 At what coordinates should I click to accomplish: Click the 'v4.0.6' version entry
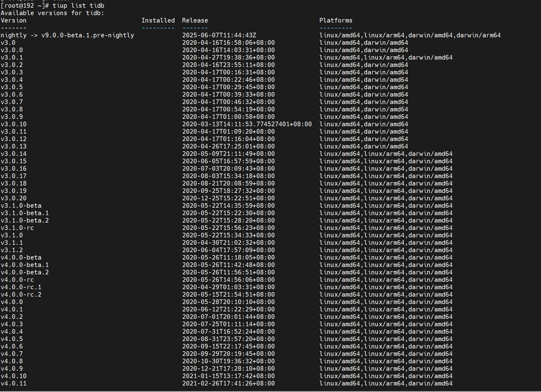[x=12, y=346]
